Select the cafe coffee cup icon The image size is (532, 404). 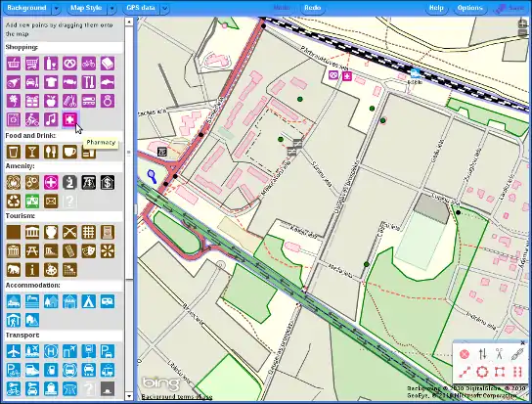click(69, 152)
